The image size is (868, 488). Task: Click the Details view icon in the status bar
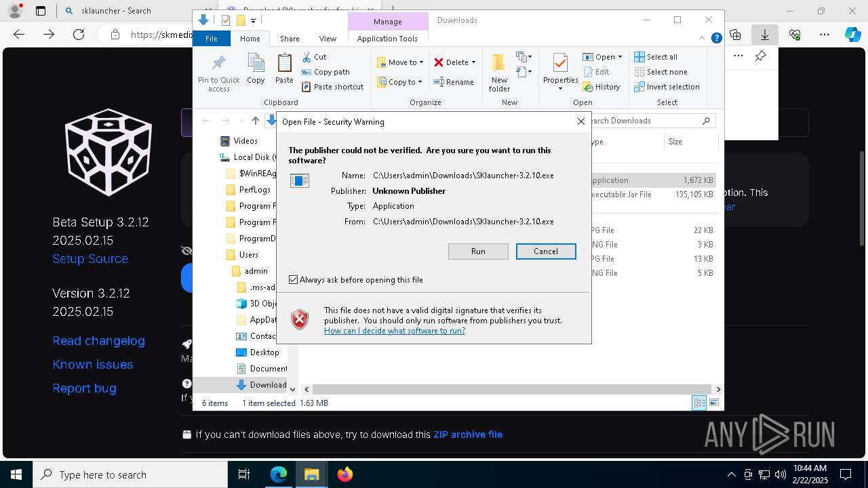pyautogui.click(x=699, y=403)
